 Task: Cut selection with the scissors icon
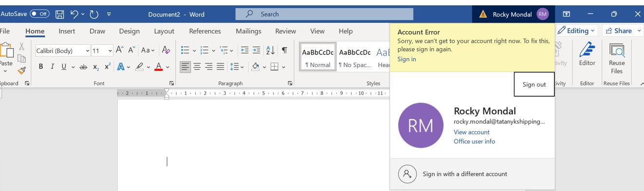coord(21,47)
